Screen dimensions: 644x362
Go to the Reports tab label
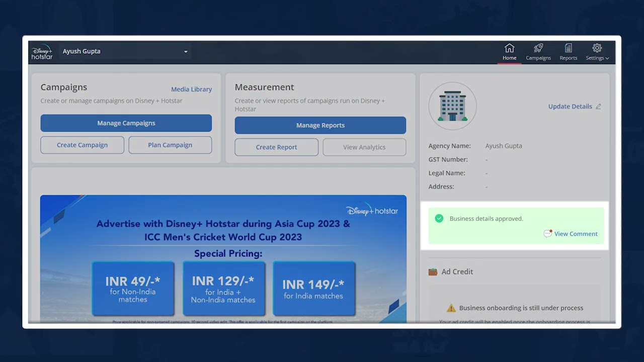pyautogui.click(x=569, y=58)
